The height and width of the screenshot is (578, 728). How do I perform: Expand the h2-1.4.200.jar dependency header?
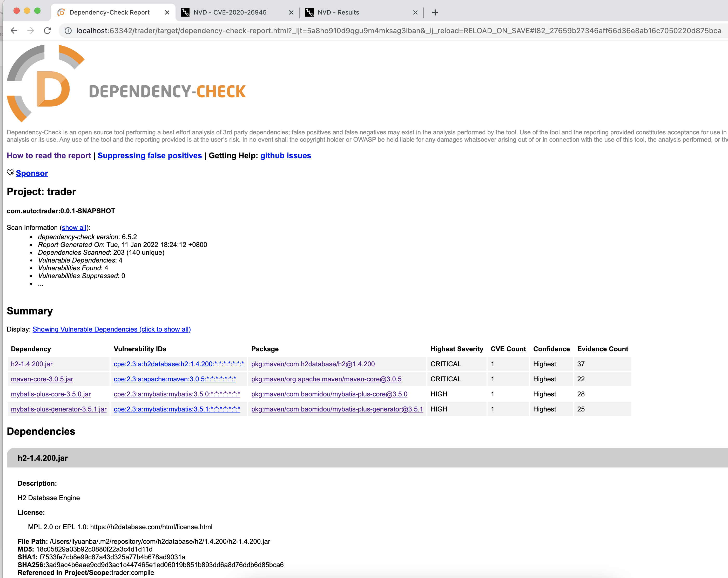click(43, 458)
